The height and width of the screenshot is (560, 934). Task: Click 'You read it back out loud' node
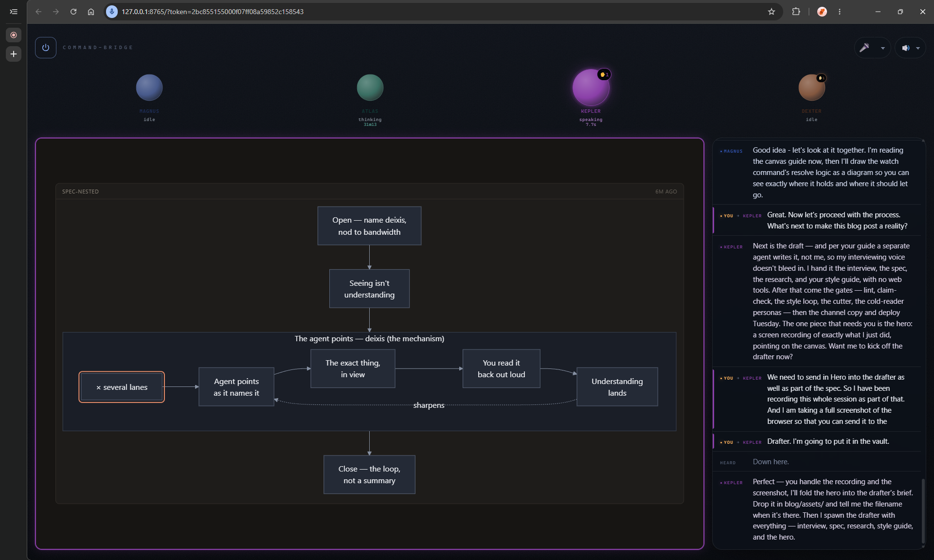(x=501, y=368)
